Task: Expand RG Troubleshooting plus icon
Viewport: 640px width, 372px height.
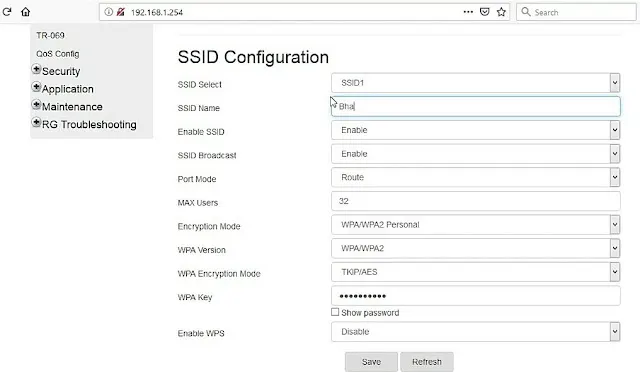Action: (36, 122)
